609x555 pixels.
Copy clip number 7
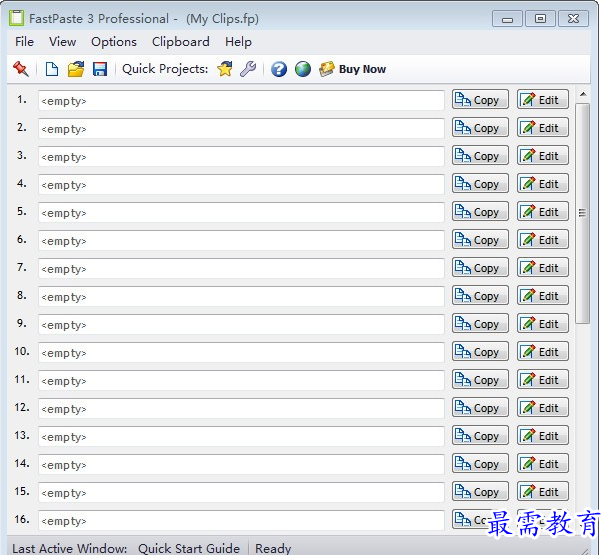tap(480, 267)
